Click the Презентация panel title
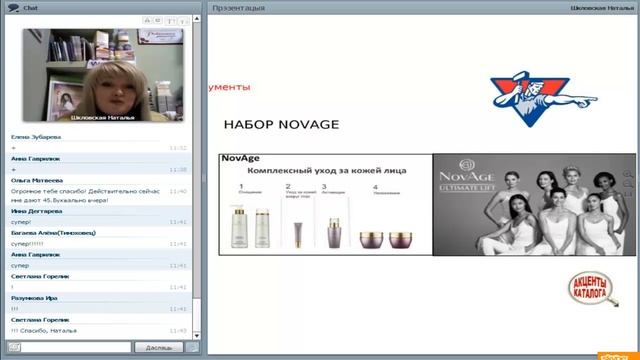This screenshot has height=360, width=640. pos(238,8)
